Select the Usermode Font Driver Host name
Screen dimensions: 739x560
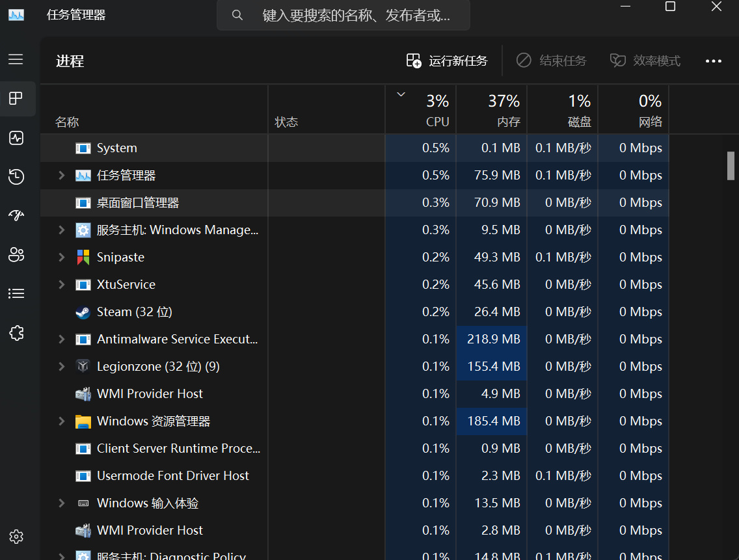(x=172, y=476)
